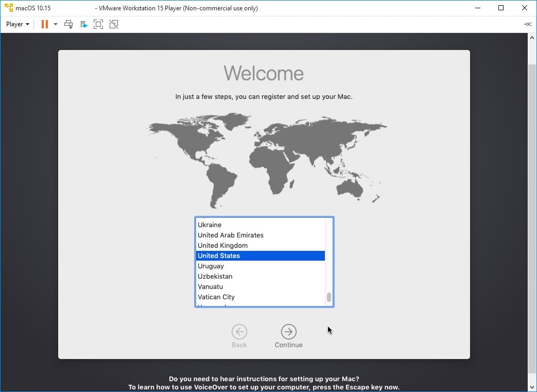The image size is (537, 392).
Task: Select Uzbekistan from the country list
Action: [215, 277]
